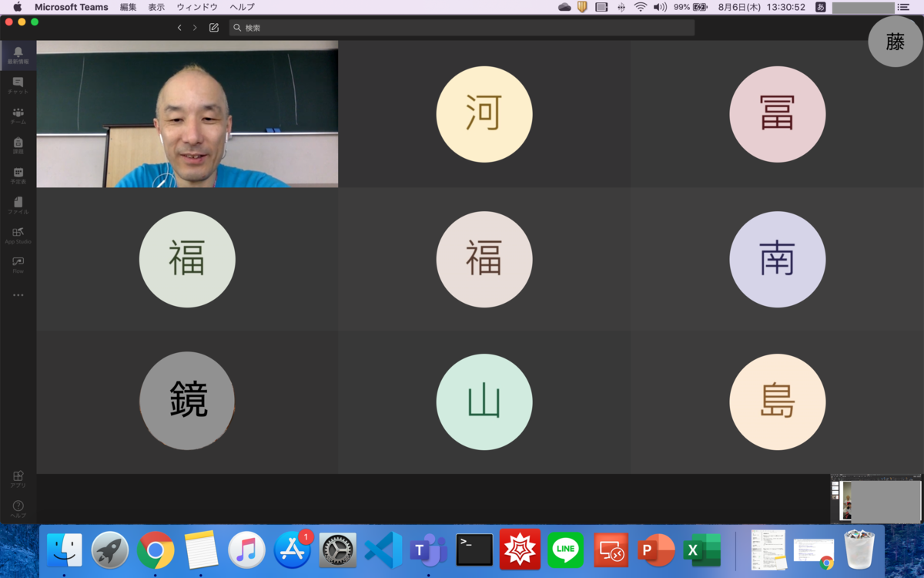The image size is (924, 578).
Task: Open the 編集 menu
Action: 128,7
